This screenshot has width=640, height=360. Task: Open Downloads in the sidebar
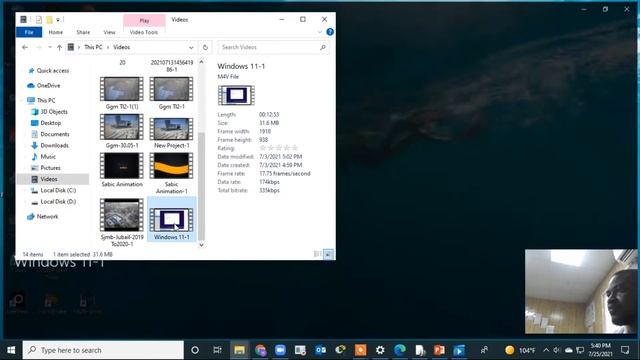pyautogui.click(x=54, y=145)
